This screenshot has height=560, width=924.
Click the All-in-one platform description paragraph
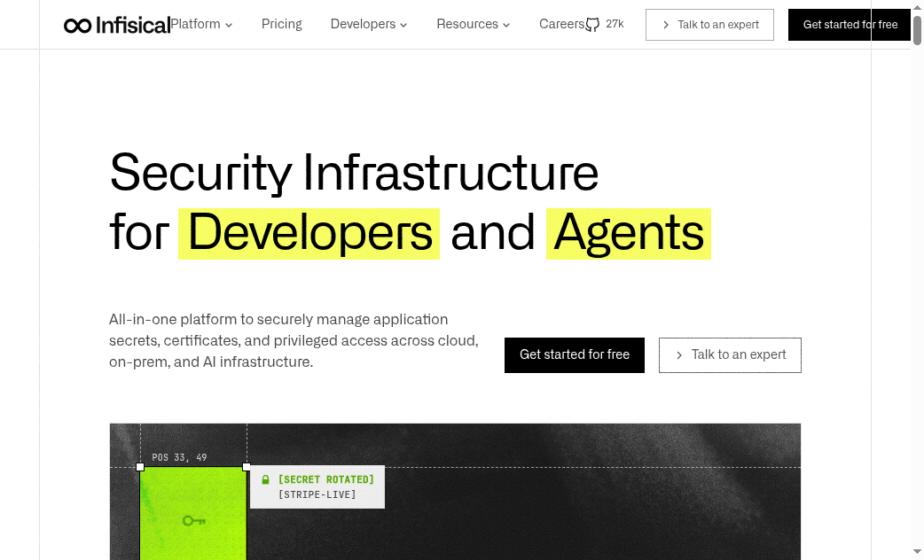pyautogui.click(x=294, y=341)
